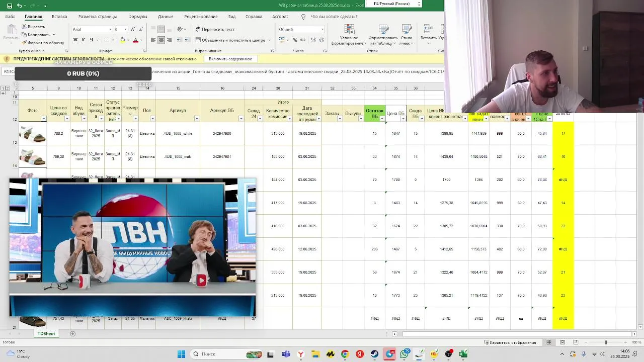Screen dimensions: 644x362
Task: Open the Справка ribbon tab
Action: click(254, 17)
